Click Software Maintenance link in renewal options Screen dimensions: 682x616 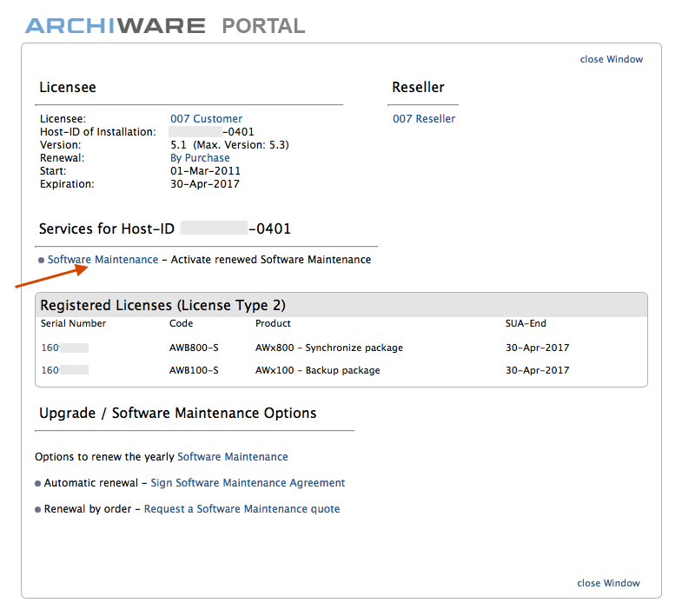point(232,456)
